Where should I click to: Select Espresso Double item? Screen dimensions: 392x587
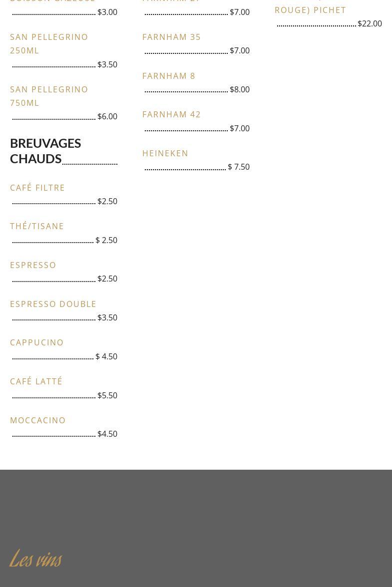pos(53,304)
